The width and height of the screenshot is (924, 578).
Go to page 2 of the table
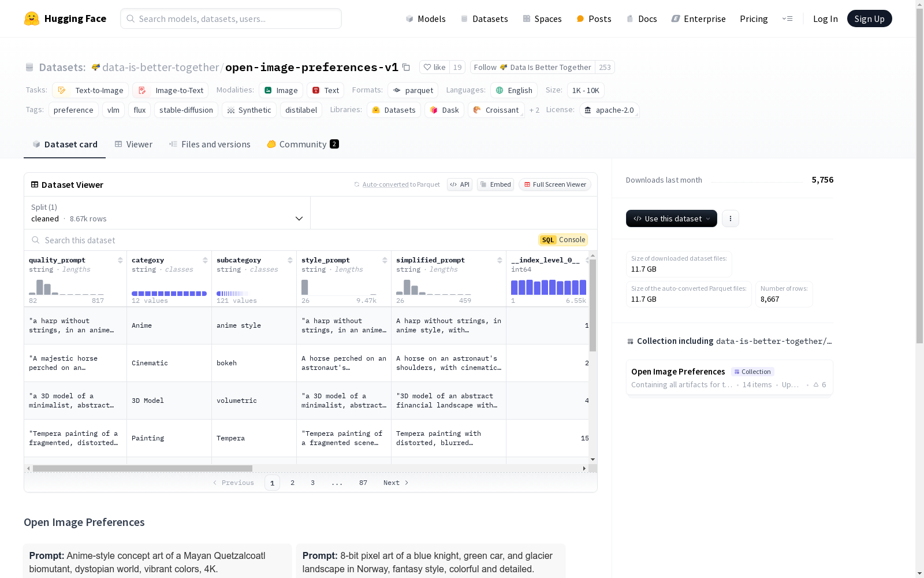point(292,483)
